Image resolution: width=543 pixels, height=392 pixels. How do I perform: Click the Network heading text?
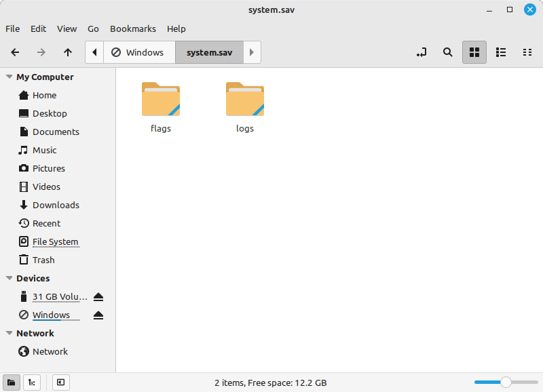click(35, 333)
